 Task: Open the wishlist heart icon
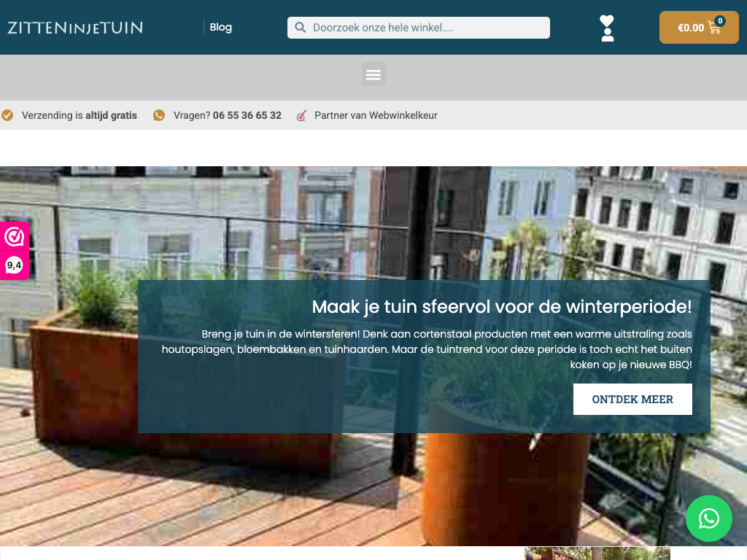coord(606,21)
